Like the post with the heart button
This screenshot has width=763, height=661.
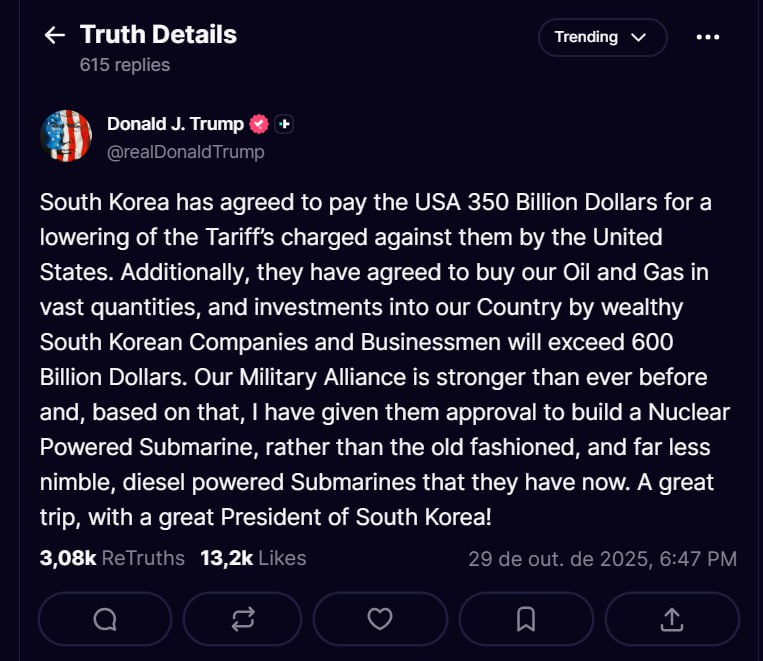coord(380,619)
